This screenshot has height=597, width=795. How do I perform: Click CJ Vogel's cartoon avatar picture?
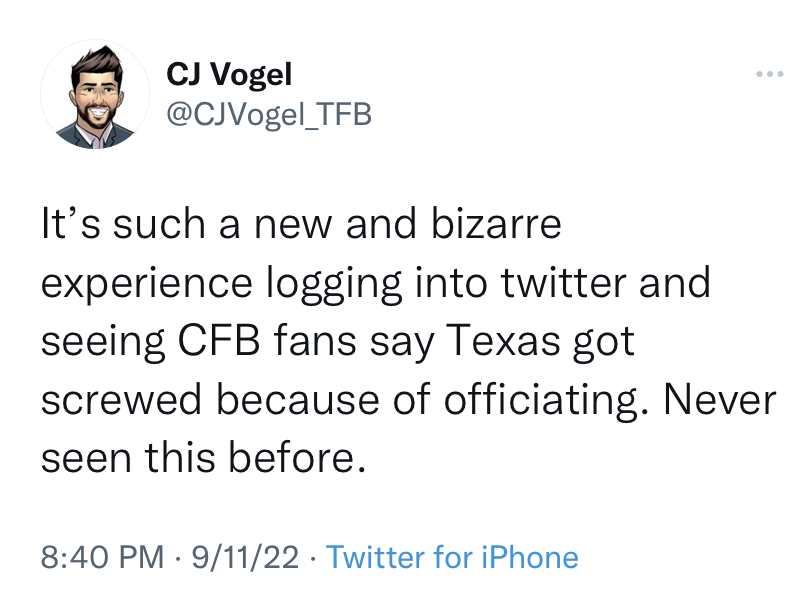tap(95, 95)
